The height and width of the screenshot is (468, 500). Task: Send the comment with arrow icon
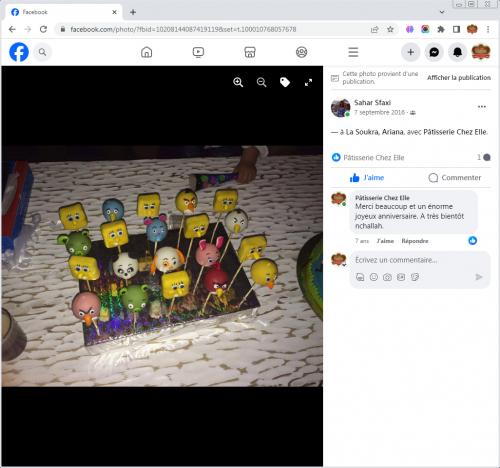click(x=479, y=277)
